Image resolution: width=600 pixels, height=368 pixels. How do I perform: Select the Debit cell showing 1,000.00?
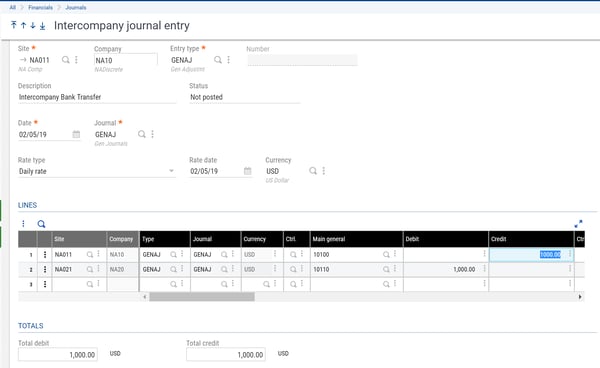click(445, 269)
